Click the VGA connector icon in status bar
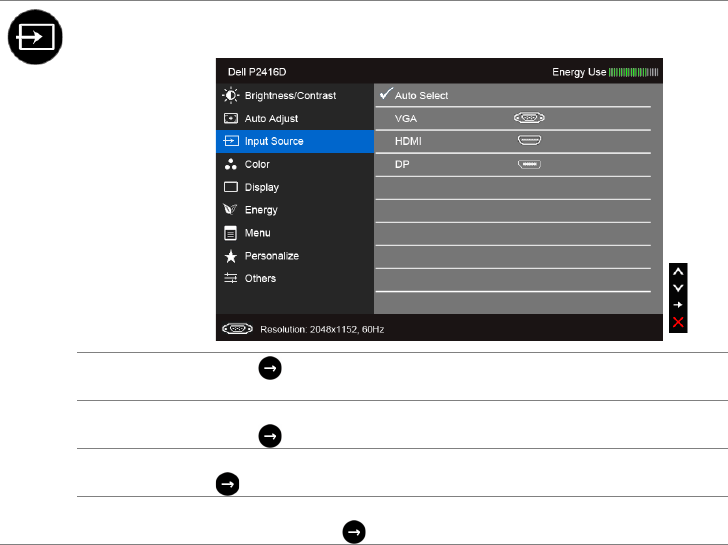728x545 pixels. (x=237, y=329)
